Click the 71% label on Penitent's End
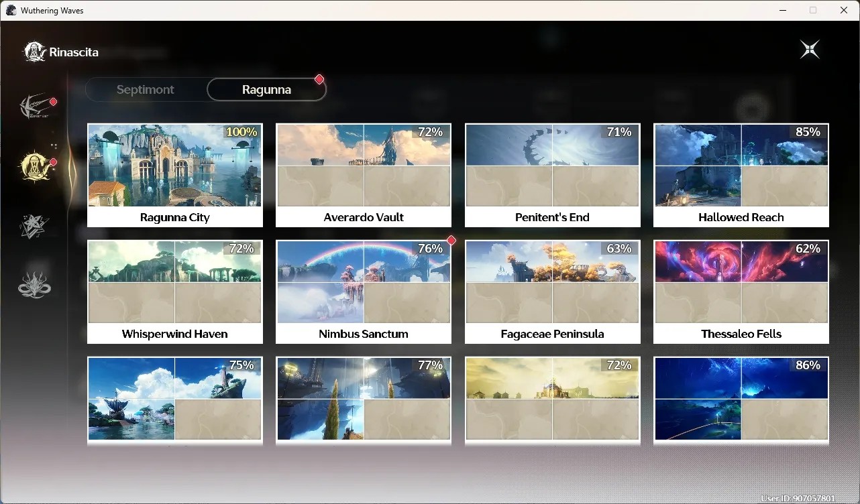Viewport: 860px width, 504px height. tap(619, 132)
